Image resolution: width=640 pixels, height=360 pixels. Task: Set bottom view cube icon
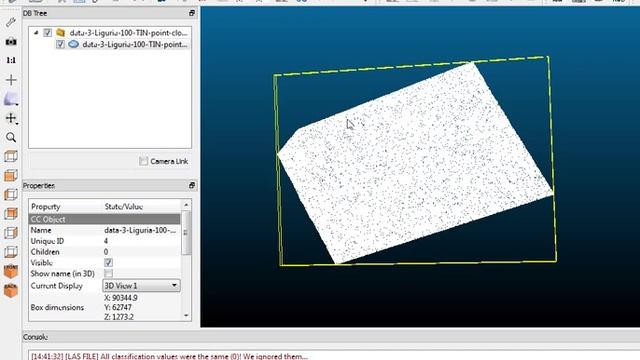click(x=11, y=252)
